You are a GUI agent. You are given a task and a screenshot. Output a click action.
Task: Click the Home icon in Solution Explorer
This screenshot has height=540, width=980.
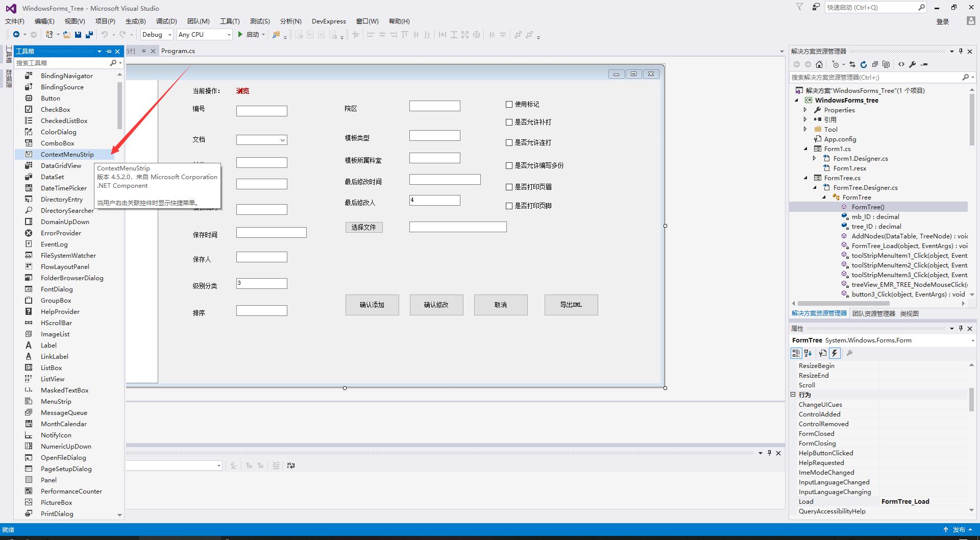pos(819,64)
